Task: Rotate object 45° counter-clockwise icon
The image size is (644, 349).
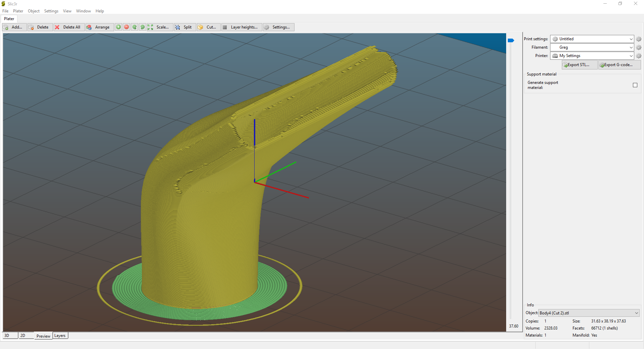Action: tap(135, 27)
